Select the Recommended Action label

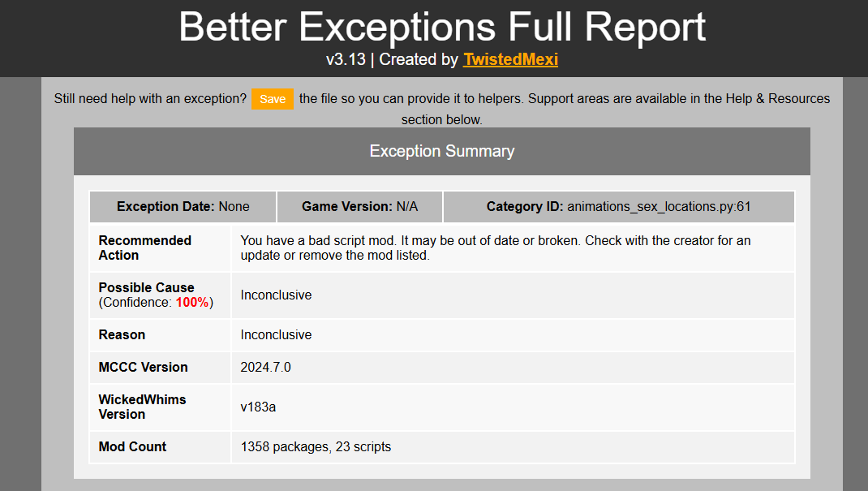tap(145, 248)
